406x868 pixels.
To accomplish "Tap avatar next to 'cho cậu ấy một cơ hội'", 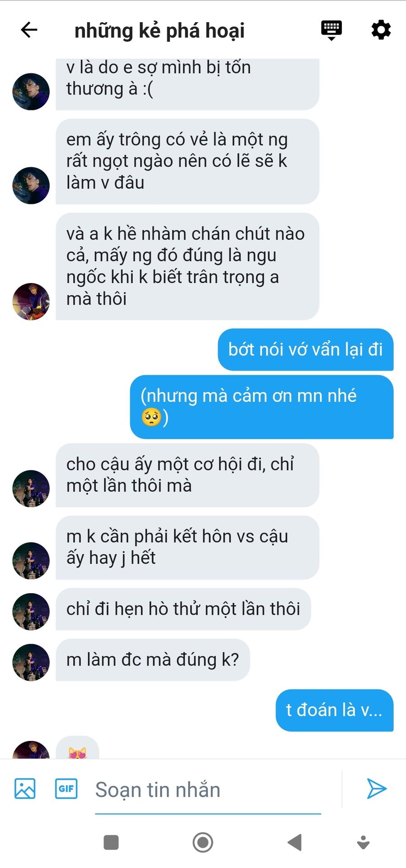I will pyautogui.click(x=31, y=488).
